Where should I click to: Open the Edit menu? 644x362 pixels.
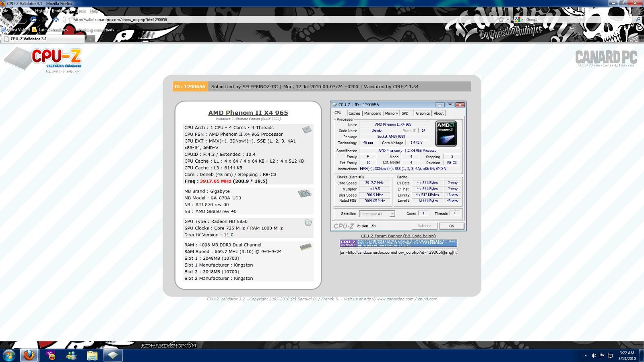[16, 11]
